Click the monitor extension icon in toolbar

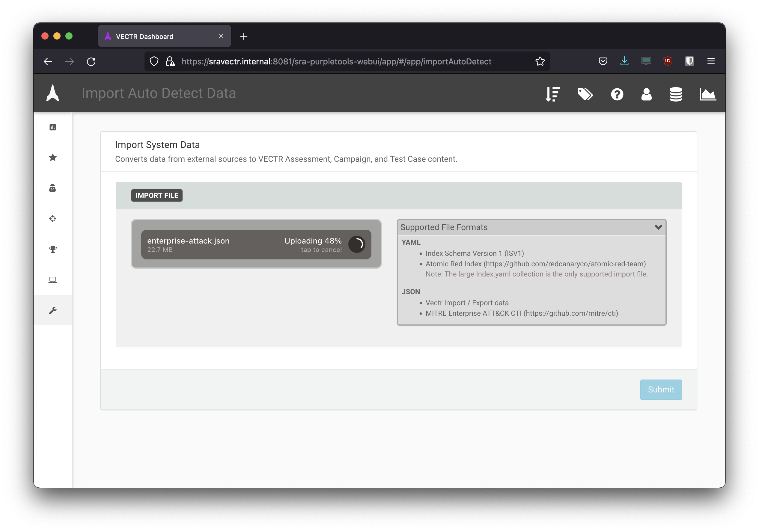point(646,61)
